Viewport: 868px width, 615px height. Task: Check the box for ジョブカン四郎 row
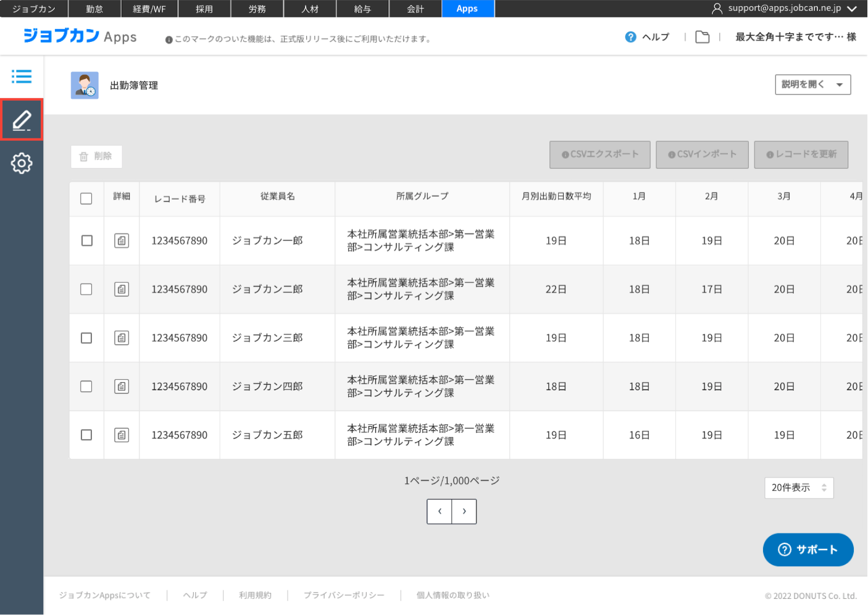click(x=86, y=387)
